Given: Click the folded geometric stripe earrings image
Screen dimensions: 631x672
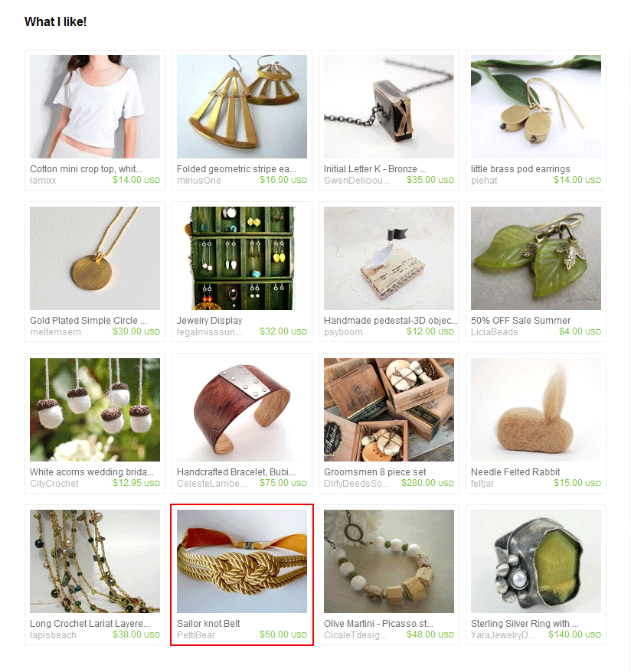Looking at the screenshot, I should point(242,106).
